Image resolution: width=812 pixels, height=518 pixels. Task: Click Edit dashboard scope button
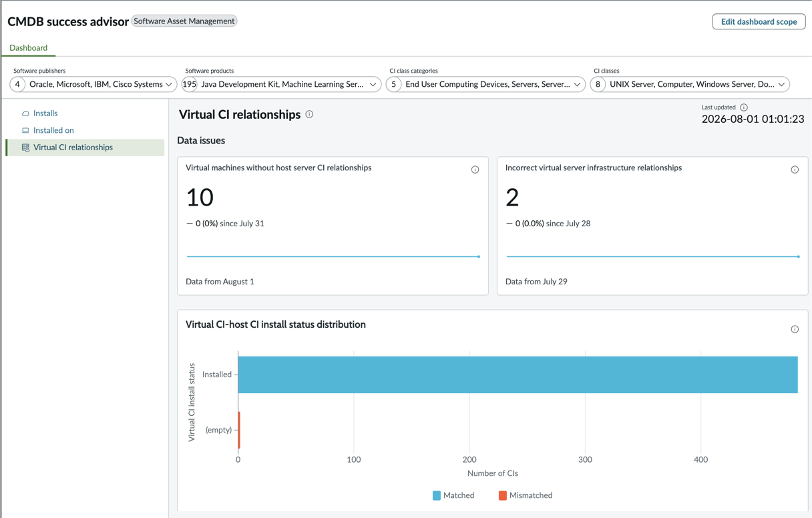(x=759, y=21)
